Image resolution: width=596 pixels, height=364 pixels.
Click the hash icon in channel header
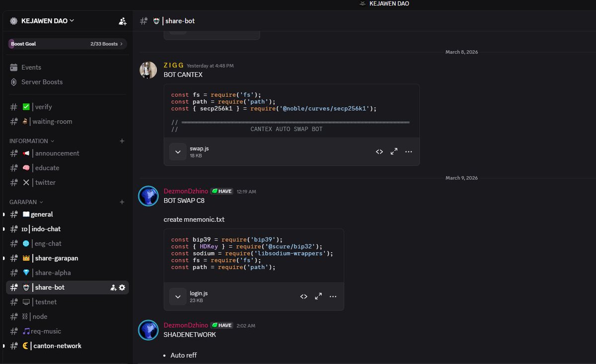(144, 21)
